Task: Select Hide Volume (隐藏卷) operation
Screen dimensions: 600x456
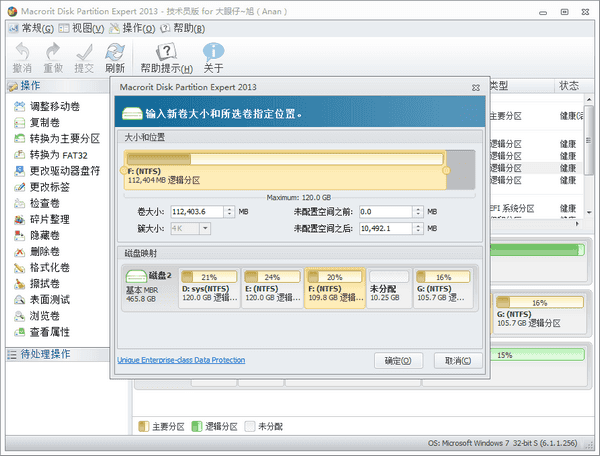Action: click(x=37, y=235)
